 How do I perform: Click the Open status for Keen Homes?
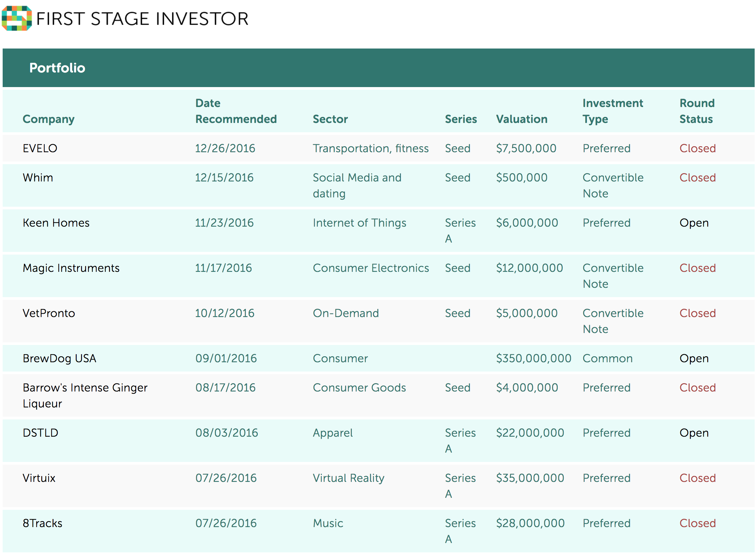coord(694,223)
